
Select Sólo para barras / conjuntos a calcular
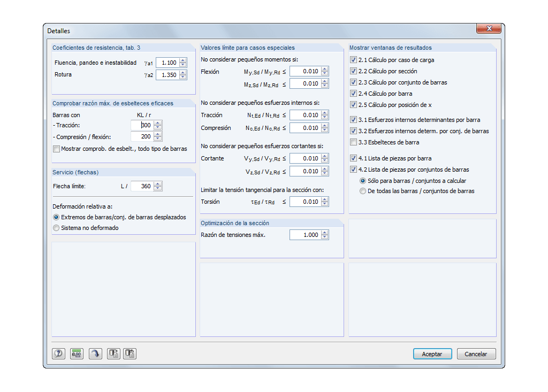tap(362, 181)
